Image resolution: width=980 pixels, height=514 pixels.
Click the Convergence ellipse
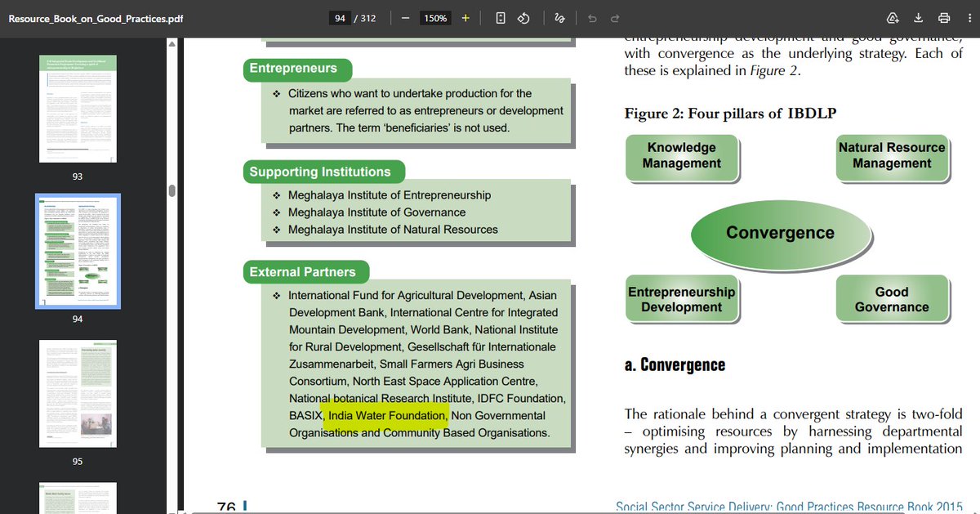pos(780,233)
